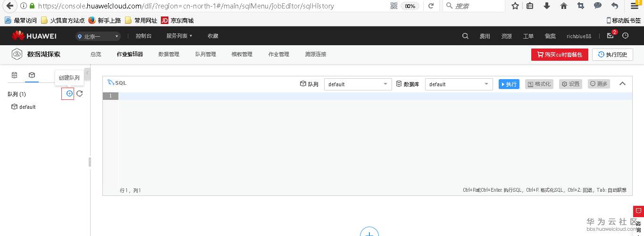Open the richblue88 account menu
This screenshot has width=644, height=236.
click(x=579, y=36)
